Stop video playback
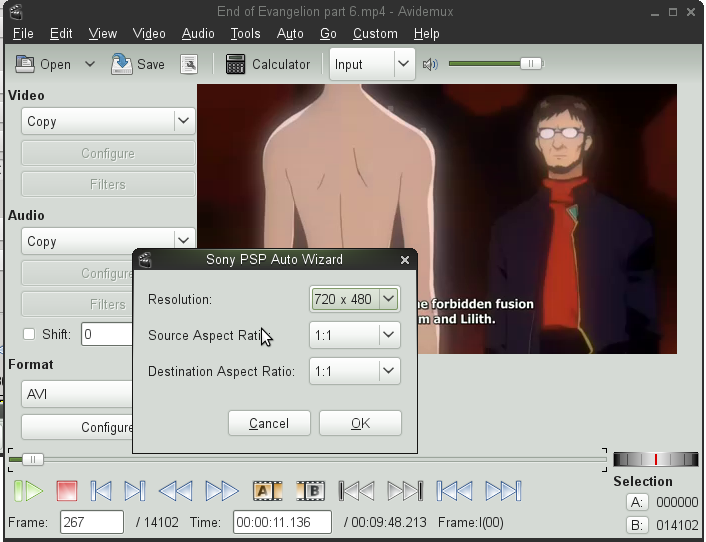 67,491
